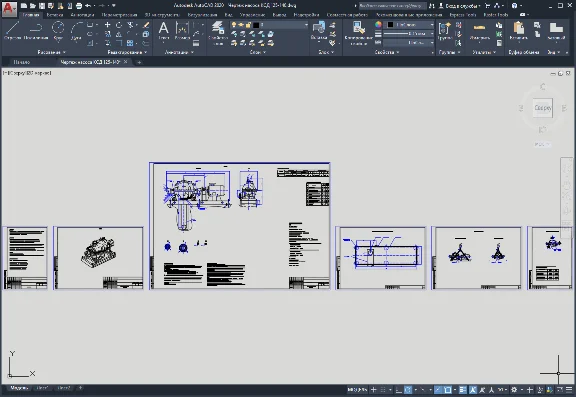The image size is (576, 397).
Task: Open the layer selection dropdown list
Action: click(269, 25)
